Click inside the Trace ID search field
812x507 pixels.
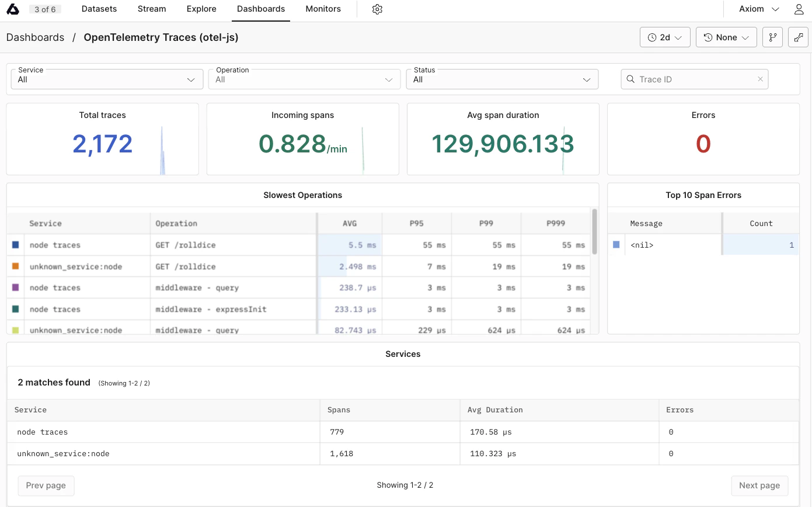coord(695,79)
